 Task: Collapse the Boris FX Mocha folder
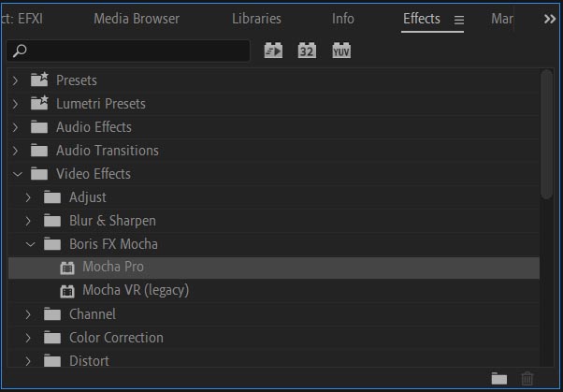pyautogui.click(x=29, y=244)
